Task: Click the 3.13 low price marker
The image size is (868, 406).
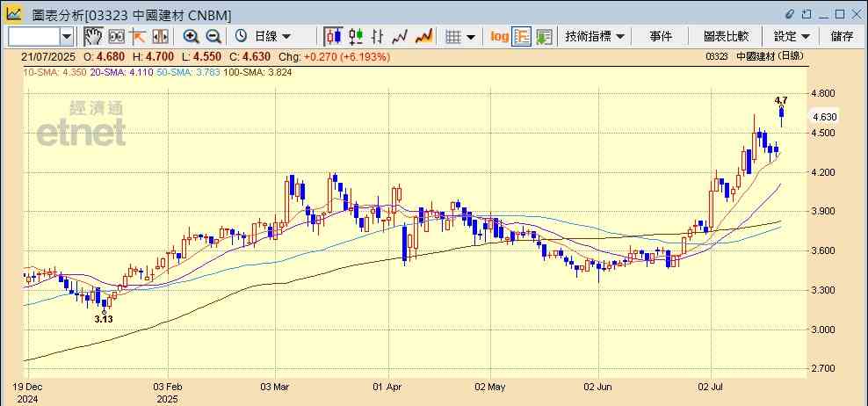Action: pos(104,319)
